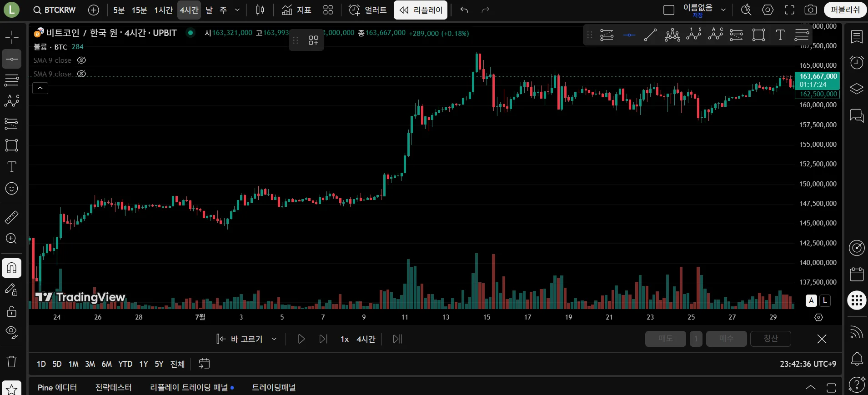Select the shapes tool in left sidebar
The width and height of the screenshot is (868, 395).
tap(11, 145)
